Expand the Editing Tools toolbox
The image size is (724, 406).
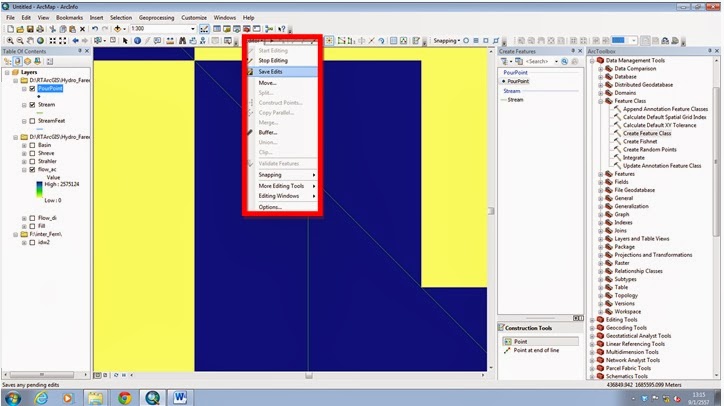pos(592,320)
